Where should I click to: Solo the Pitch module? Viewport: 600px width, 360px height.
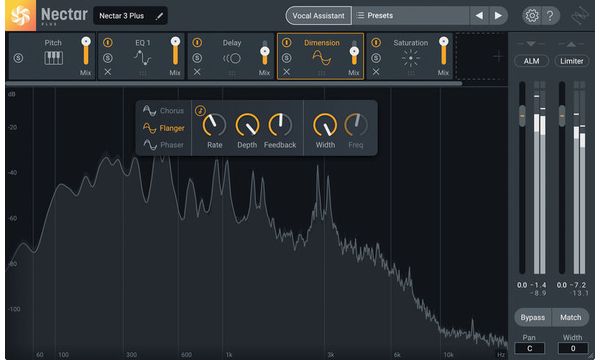[x=18, y=58]
